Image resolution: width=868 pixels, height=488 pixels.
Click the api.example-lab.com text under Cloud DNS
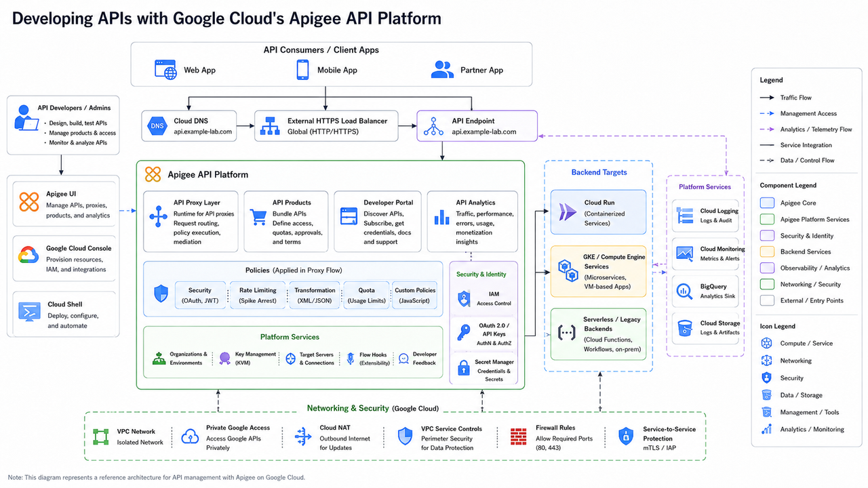tap(203, 131)
